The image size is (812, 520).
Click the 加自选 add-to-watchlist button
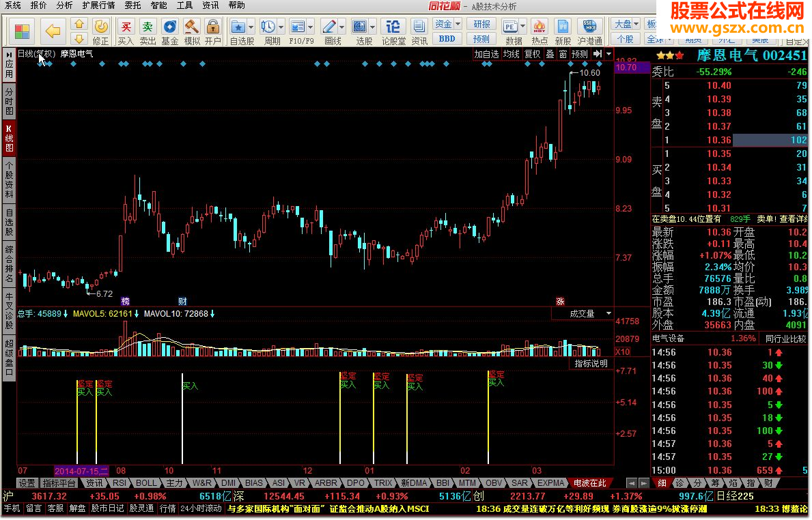point(487,54)
